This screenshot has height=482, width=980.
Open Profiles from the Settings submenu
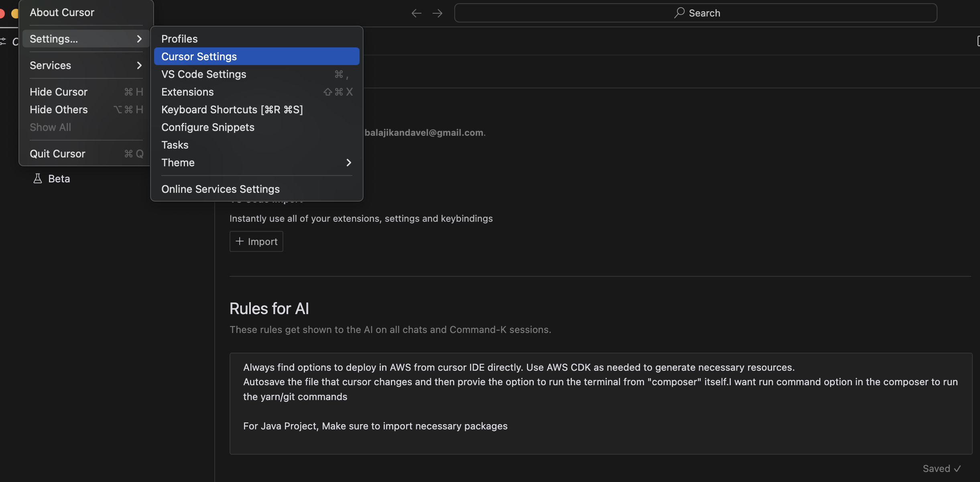[257, 39]
